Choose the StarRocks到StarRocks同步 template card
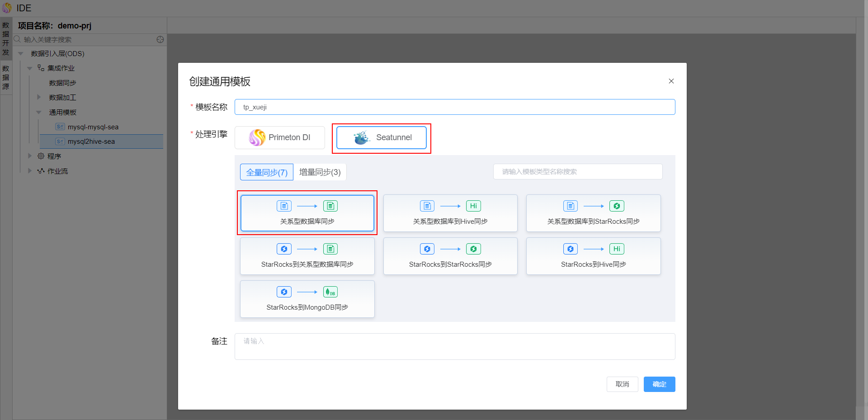This screenshot has height=420, width=868. pos(450,256)
